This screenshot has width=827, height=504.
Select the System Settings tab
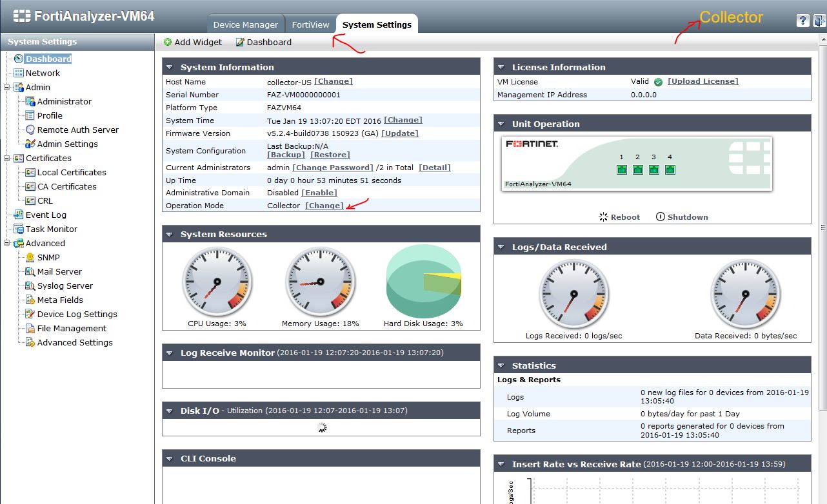[377, 24]
